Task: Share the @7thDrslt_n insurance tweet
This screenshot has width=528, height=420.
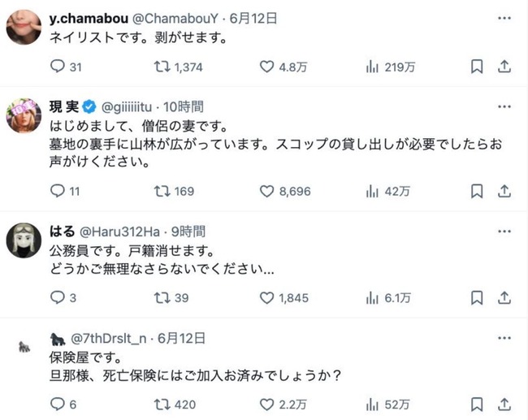Action: [504, 405]
